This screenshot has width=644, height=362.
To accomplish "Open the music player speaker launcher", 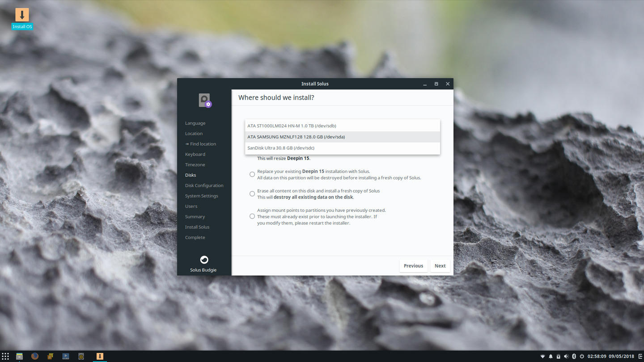I will (x=81, y=356).
